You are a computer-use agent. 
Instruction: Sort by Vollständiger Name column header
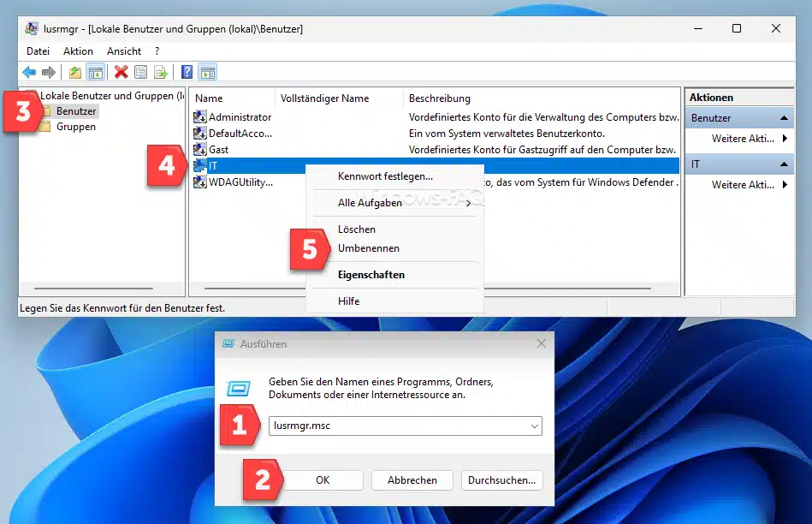coord(339,98)
